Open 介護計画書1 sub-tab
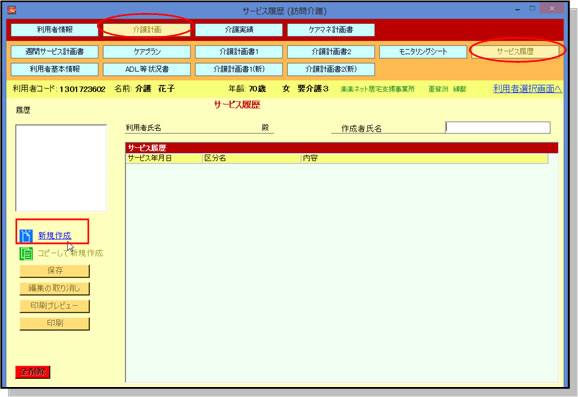578x397 pixels. [x=239, y=52]
